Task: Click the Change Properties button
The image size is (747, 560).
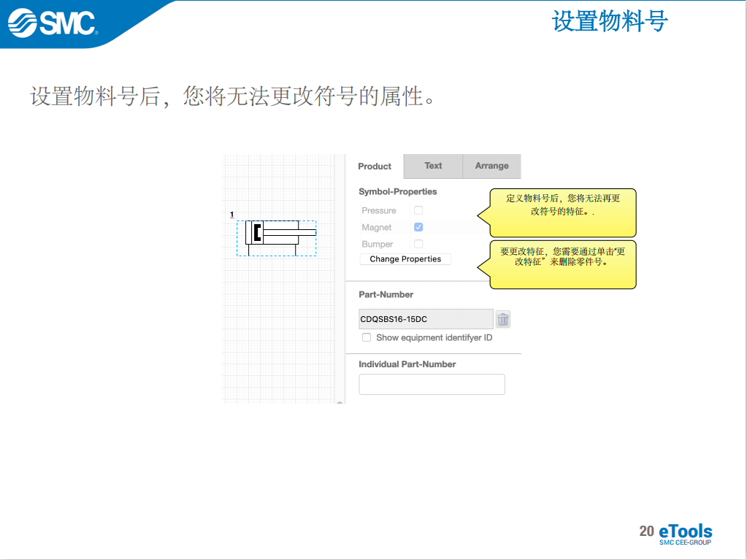Action: point(405,259)
